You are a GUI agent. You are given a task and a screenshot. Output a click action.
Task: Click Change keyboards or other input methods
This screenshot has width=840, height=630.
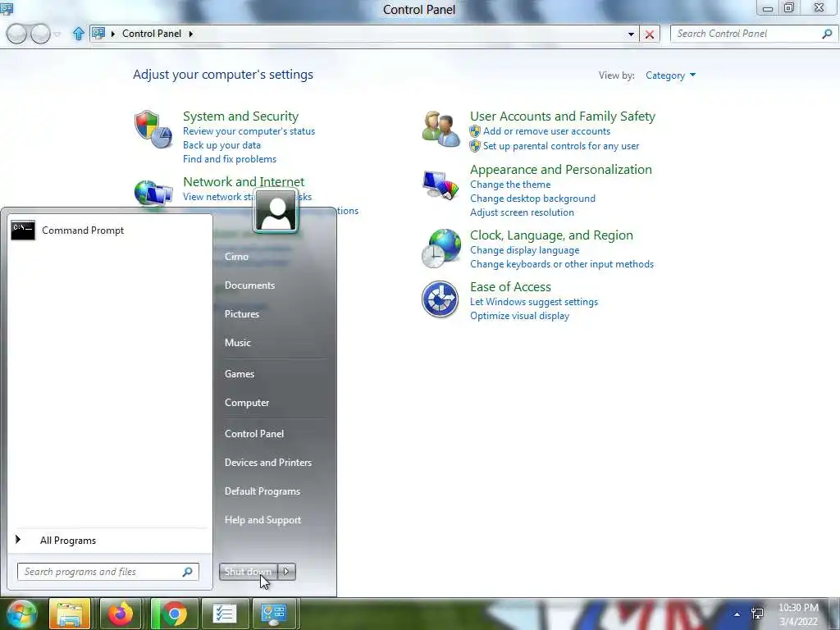561,264
